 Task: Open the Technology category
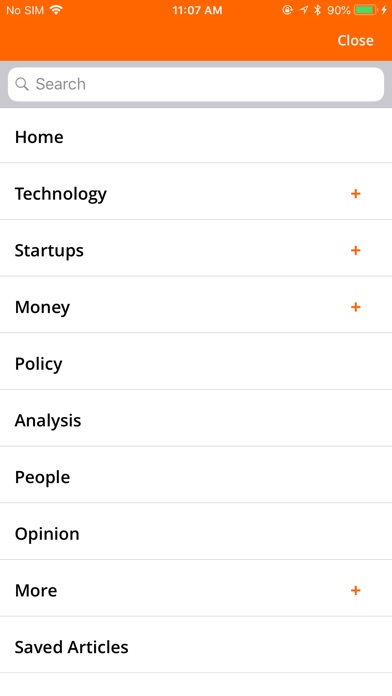[x=196, y=194]
